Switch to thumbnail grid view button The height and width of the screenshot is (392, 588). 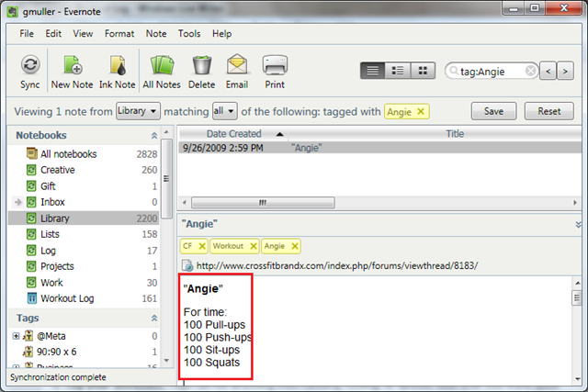(423, 71)
